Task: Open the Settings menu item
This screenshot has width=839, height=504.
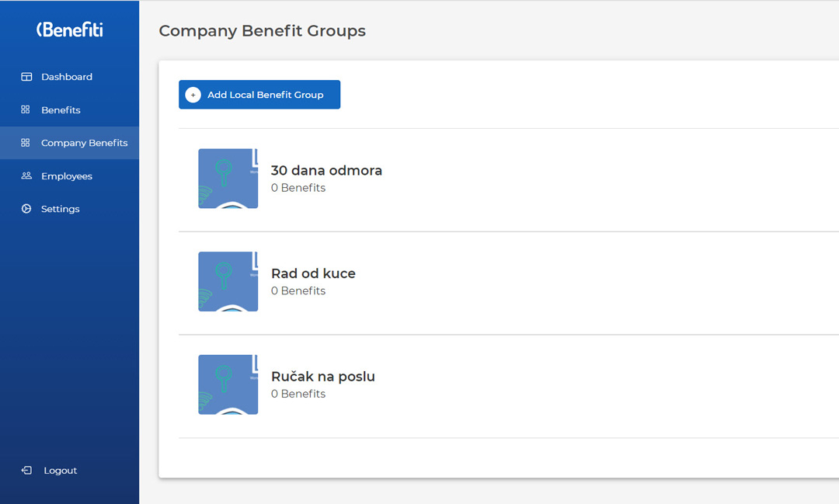Action: (x=61, y=209)
